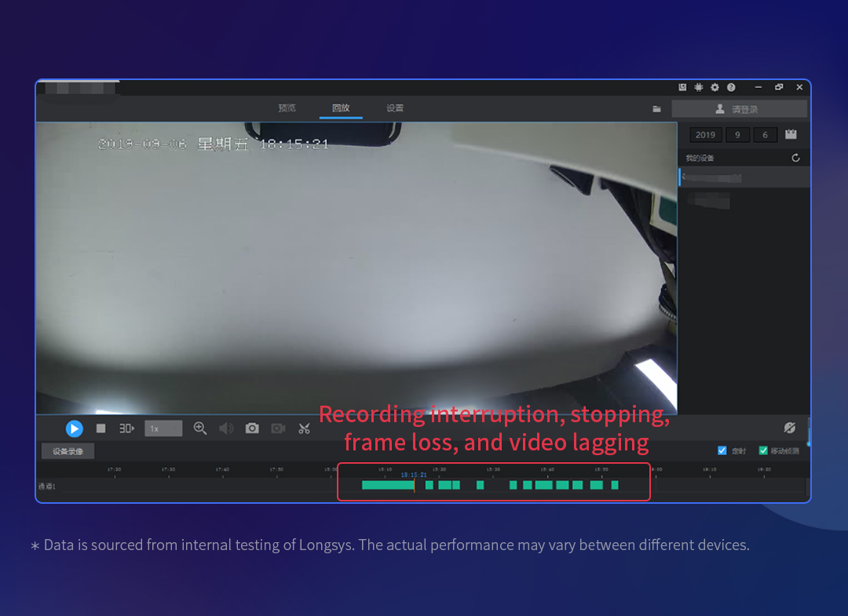The width and height of the screenshot is (848, 616).
Task: Edit the month field showing 9
Action: (737, 134)
